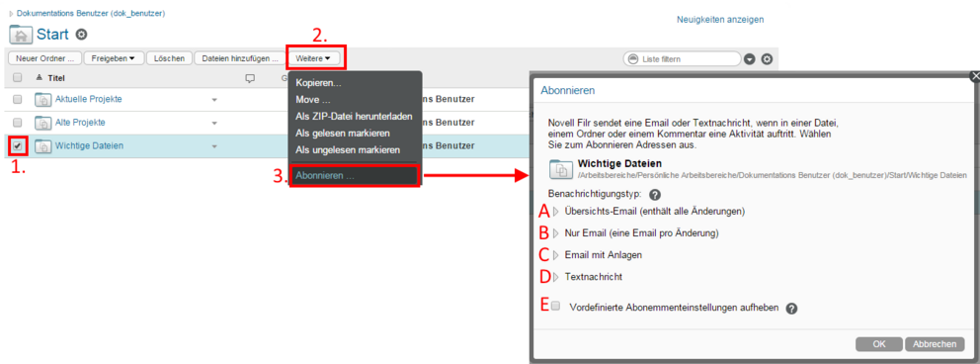This screenshot has width=980, height=364.
Task: Click the Start page title
Action: pos(52,35)
